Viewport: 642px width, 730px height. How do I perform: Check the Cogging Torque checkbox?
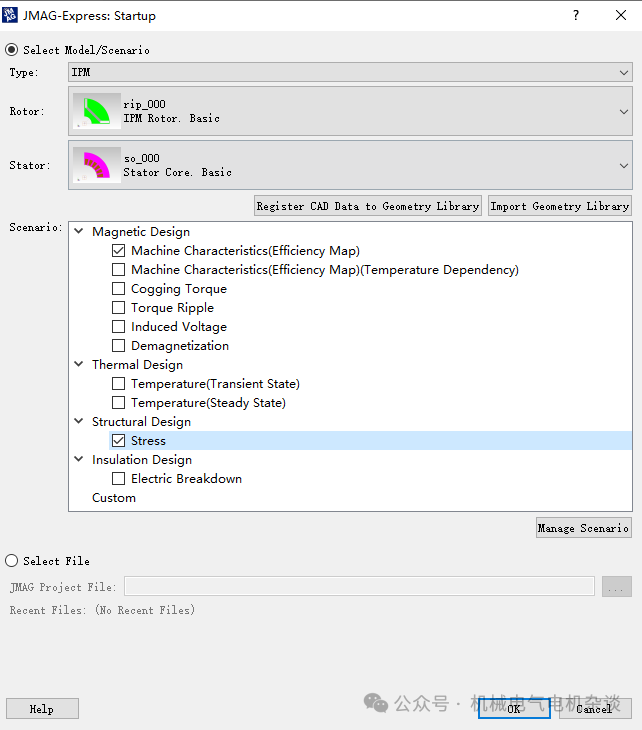pyautogui.click(x=118, y=289)
